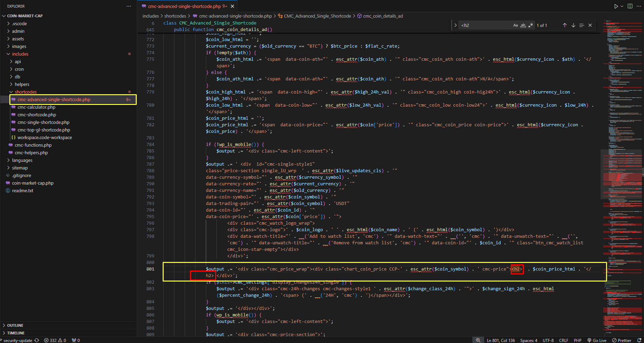
Task: Open editor More Actions ellipsis menu
Action: 638,6
